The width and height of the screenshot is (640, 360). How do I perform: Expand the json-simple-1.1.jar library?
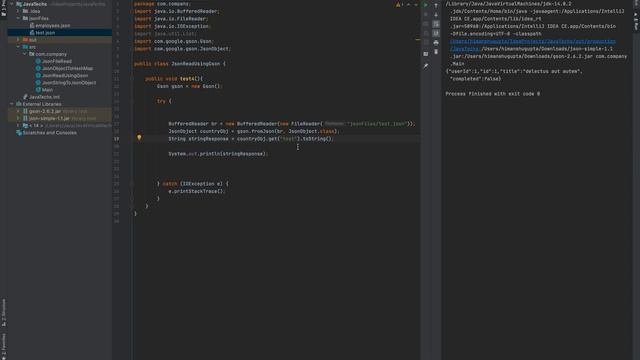18,118
